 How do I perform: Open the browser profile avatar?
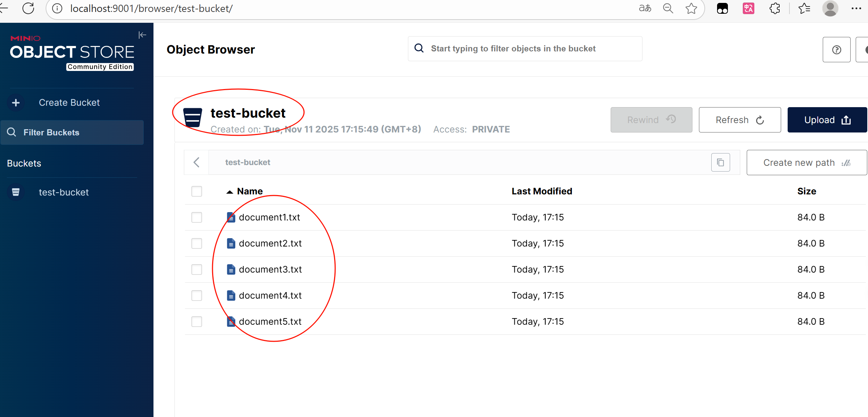[830, 8]
